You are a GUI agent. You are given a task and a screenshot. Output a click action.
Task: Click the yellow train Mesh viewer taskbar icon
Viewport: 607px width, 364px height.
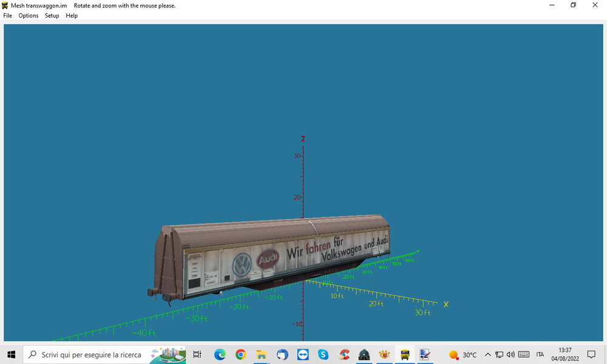(405, 354)
